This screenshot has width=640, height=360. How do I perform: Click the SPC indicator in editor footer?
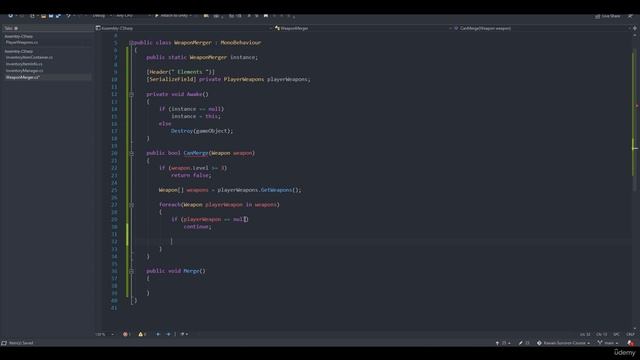[x=616, y=335]
